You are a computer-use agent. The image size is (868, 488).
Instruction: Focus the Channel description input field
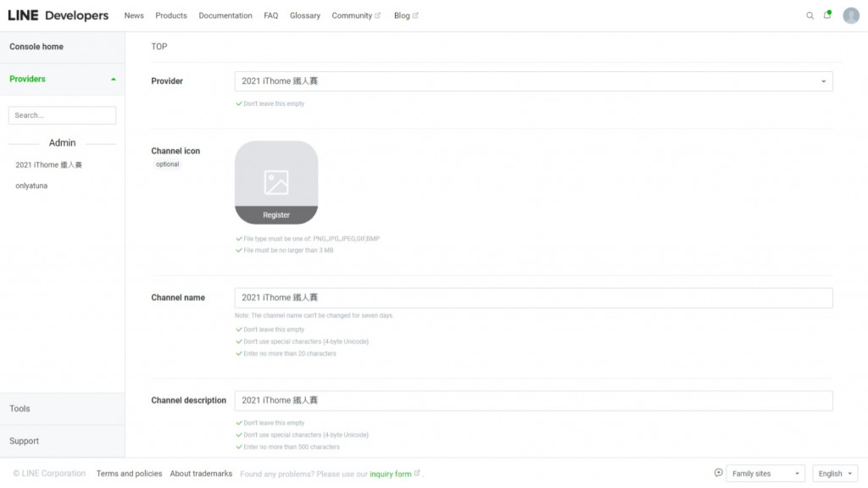pos(534,401)
